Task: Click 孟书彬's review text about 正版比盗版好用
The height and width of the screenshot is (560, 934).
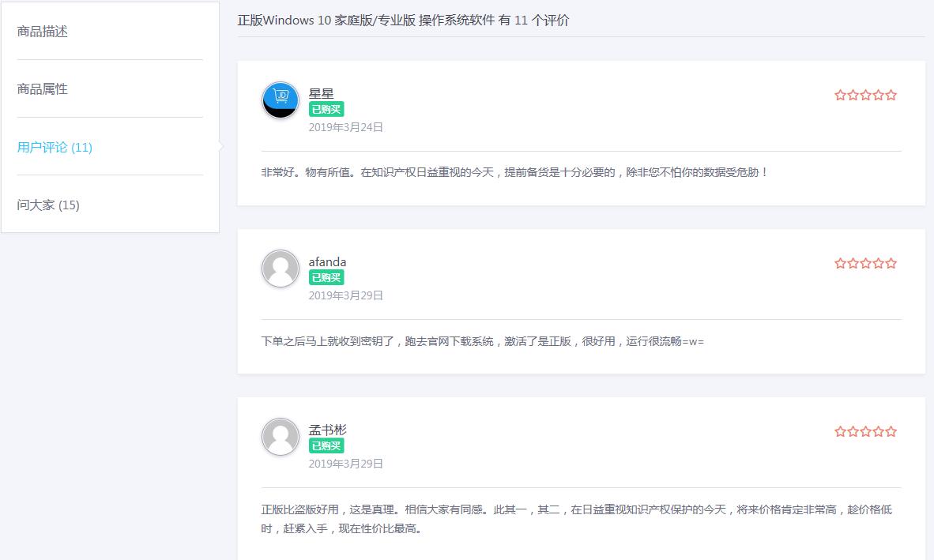Action: (x=577, y=510)
